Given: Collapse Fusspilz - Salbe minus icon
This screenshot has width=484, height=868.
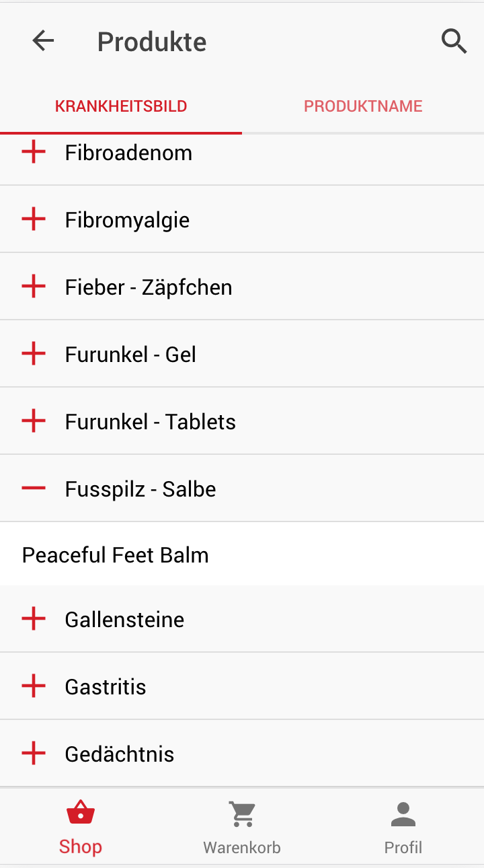Looking at the screenshot, I should pos(34,489).
